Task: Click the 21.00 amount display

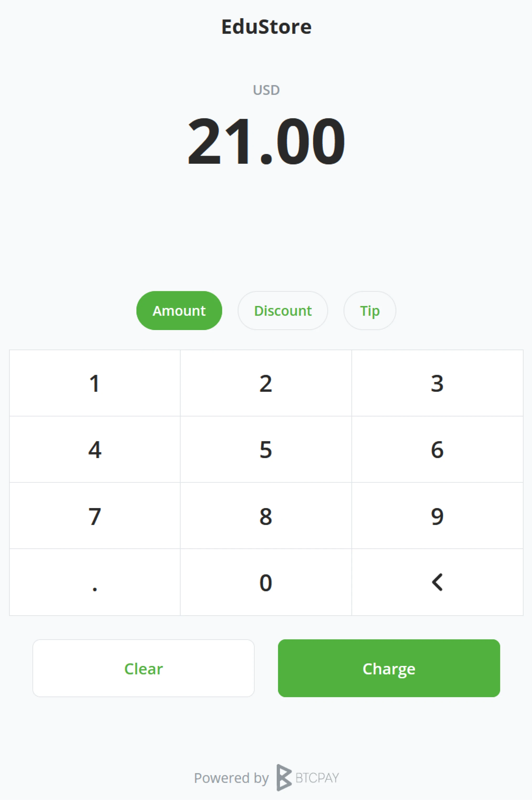Action: [x=266, y=141]
